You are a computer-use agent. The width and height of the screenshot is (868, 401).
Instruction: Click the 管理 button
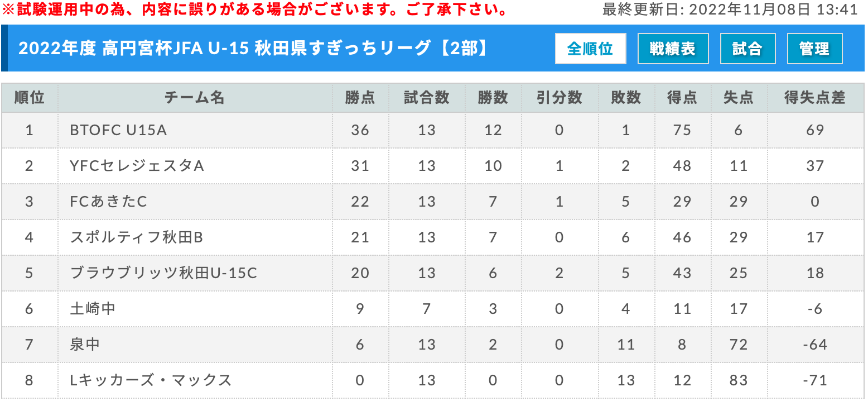(814, 49)
